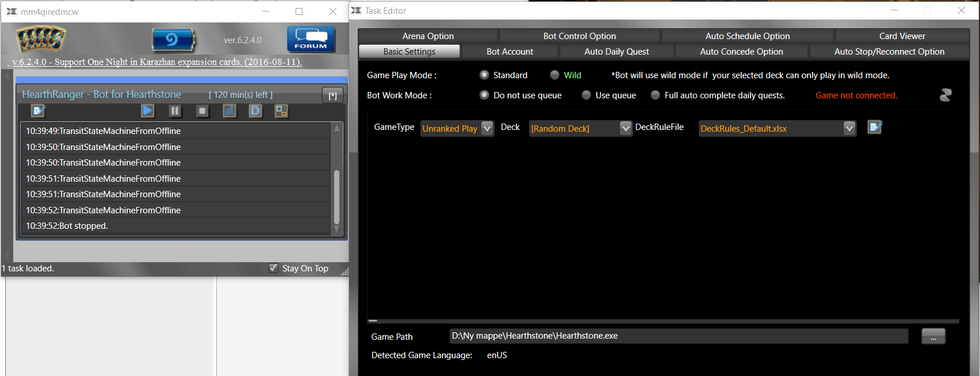Choose Use queue work mode
The image size is (980, 376).
point(586,95)
